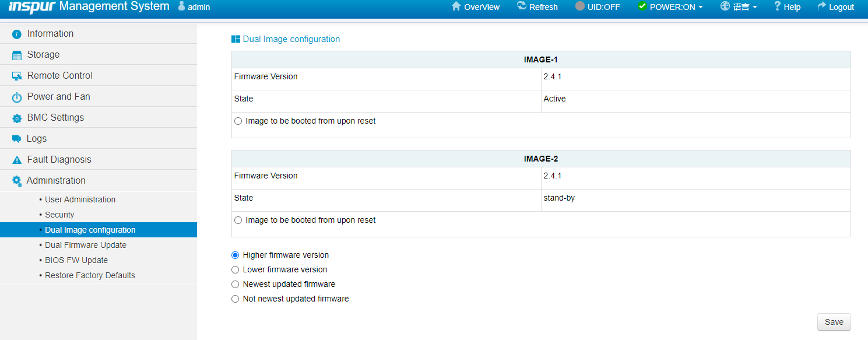The image size is (868, 340).
Task: Click the UID:OFF label
Action: [603, 7]
